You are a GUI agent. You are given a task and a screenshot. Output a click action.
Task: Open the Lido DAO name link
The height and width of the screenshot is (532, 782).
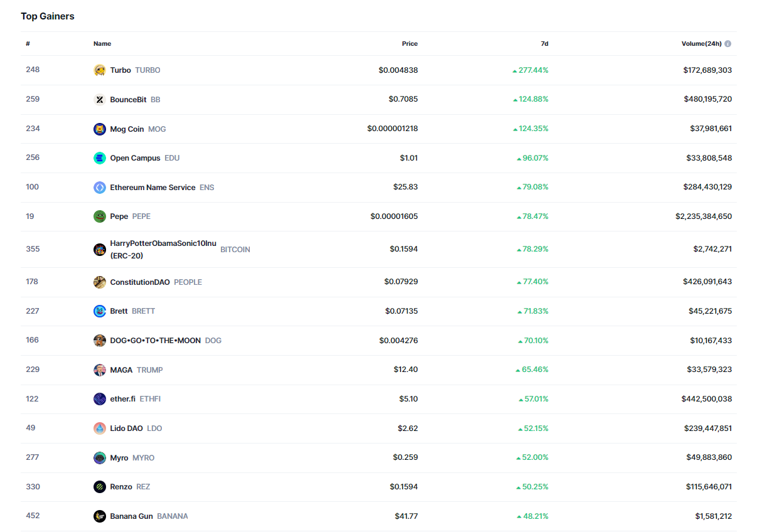pyautogui.click(x=126, y=428)
